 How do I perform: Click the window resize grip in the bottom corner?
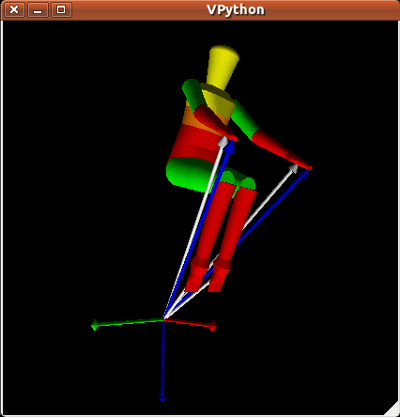point(394,411)
